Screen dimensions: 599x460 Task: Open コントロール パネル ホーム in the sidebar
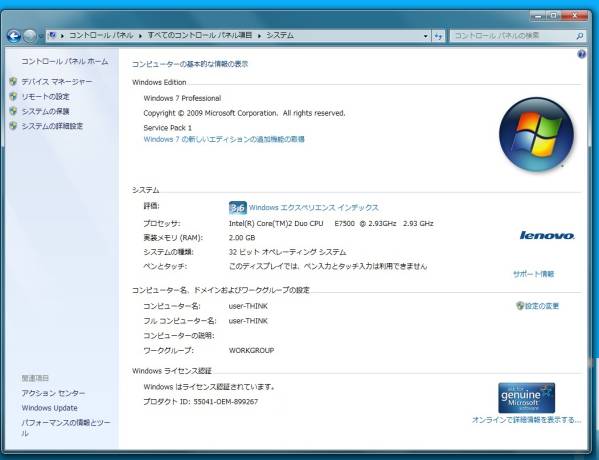point(65,61)
